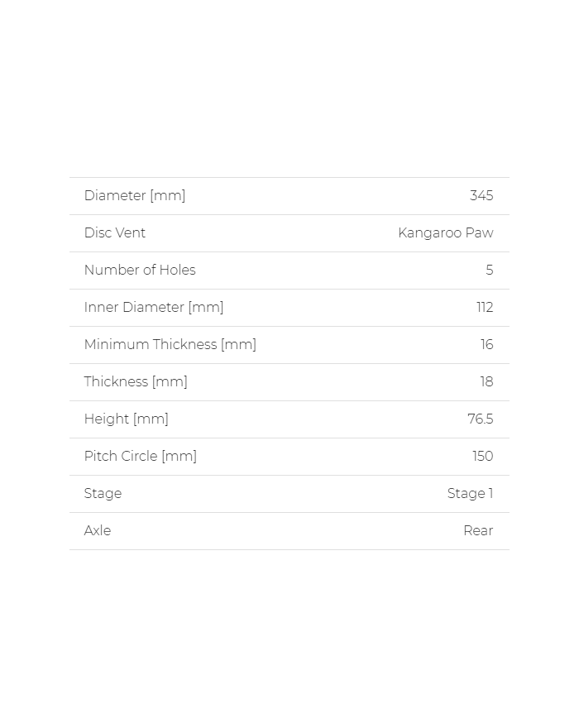Click the "Pitch Circle [mm]" label
Image resolution: width=579 pixels, height=728 pixels.
[x=141, y=457]
